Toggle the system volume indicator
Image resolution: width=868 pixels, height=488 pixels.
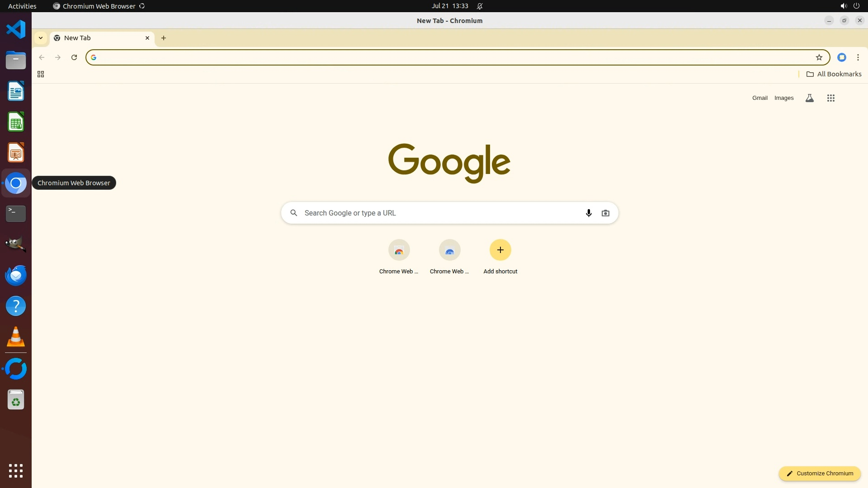click(843, 6)
